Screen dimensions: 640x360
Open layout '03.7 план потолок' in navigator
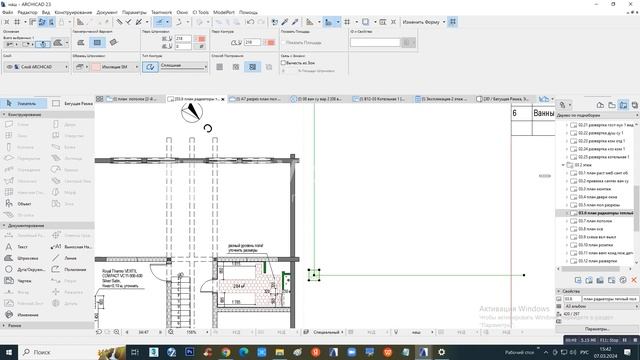[595, 221]
